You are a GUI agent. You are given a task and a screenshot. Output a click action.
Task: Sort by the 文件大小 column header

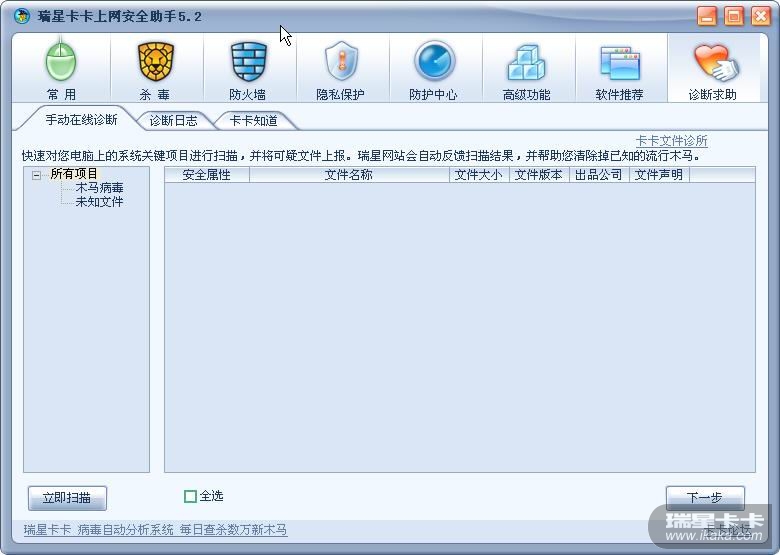tap(479, 175)
